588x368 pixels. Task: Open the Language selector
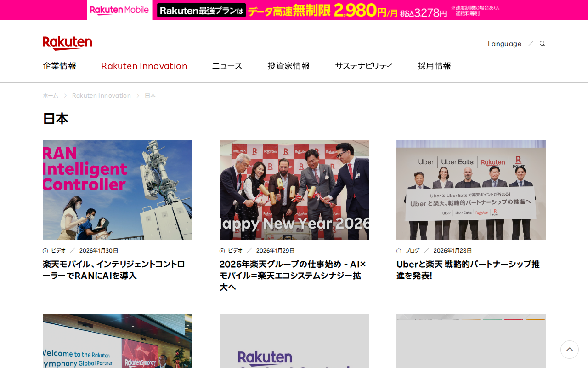coord(504,44)
